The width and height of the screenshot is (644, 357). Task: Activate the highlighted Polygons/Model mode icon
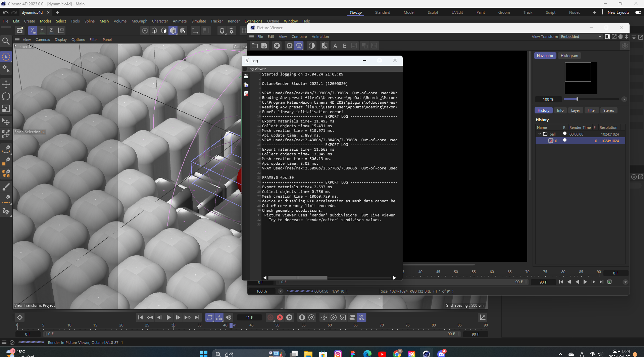coord(173,31)
